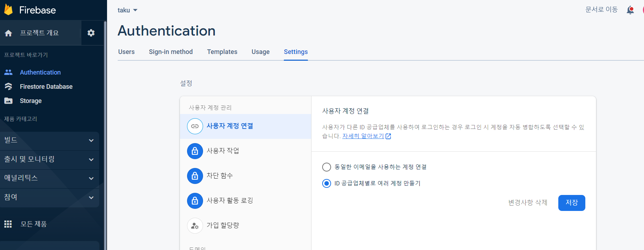
Task: Click the lock icon for 차단 함수
Action: [x=195, y=176]
